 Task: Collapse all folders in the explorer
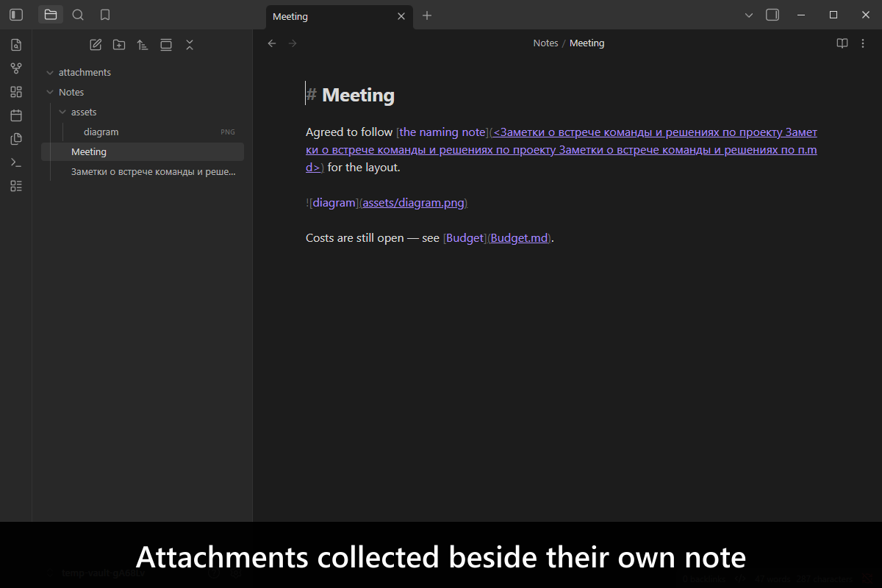[190, 45]
